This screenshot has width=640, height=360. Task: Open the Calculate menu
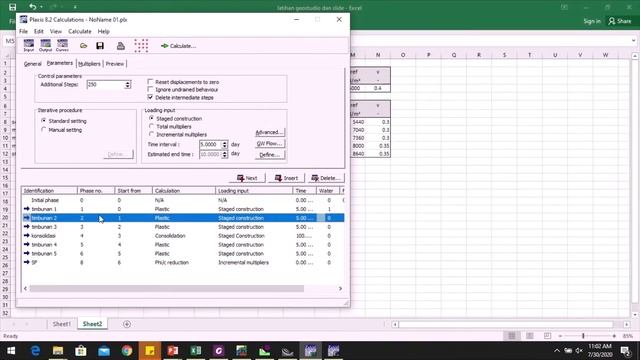pyautogui.click(x=80, y=31)
